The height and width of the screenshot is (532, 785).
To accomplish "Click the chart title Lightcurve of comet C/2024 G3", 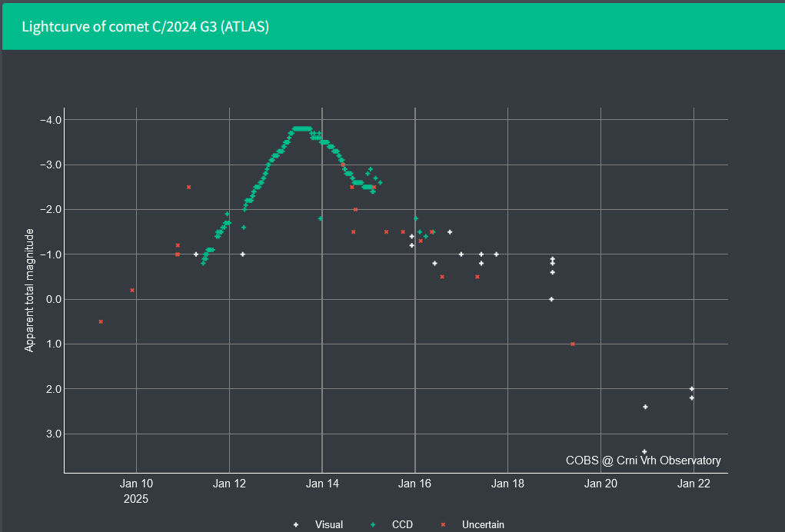I will (x=145, y=27).
